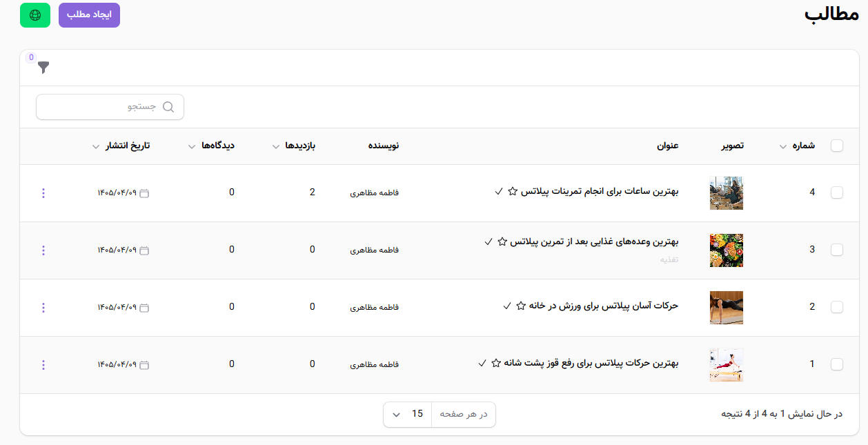
Task: Open post بهترین حرکات پیلاتس برای رفع قوز پشت شانه
Action: pyautogui.click(x=591, y=363)
